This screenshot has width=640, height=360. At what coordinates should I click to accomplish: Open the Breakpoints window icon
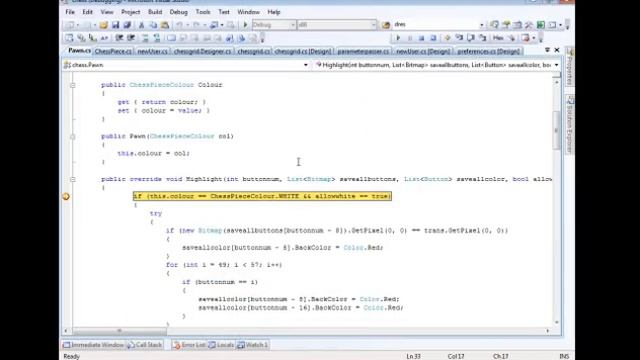point(525,38)
